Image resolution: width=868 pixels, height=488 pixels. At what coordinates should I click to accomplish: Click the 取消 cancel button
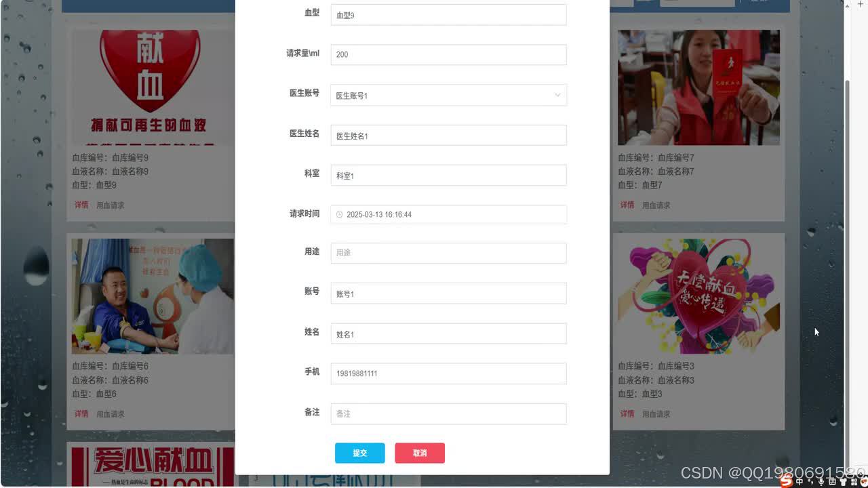point(420,453)
